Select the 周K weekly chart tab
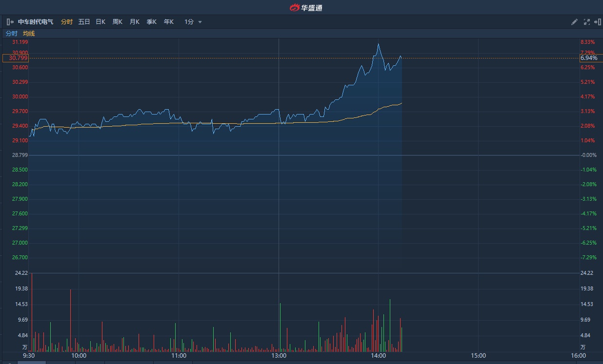603x364 pixels. [x=117, y=22]
